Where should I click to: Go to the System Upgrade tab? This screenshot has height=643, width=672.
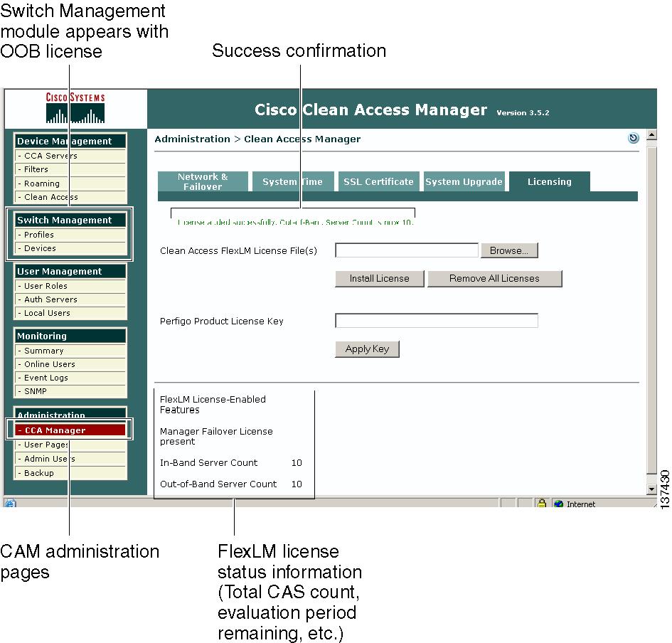click(x=464, y=181)
